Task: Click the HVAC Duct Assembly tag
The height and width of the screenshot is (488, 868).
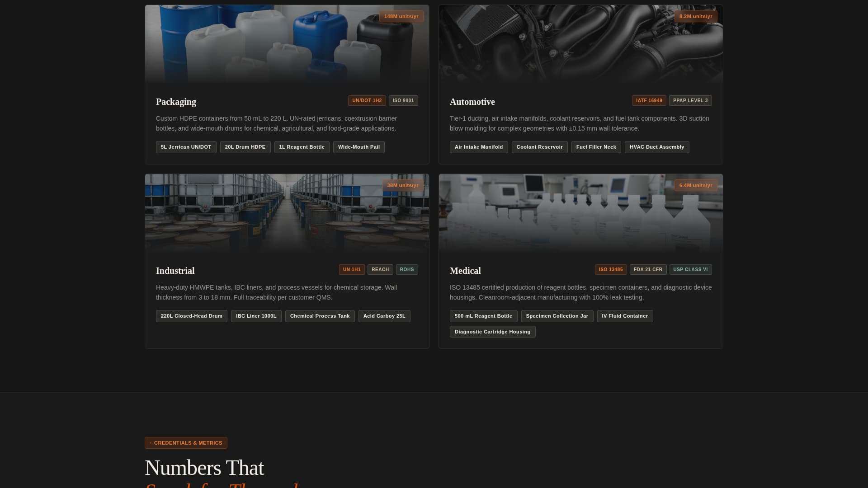Action: point(657,147)
